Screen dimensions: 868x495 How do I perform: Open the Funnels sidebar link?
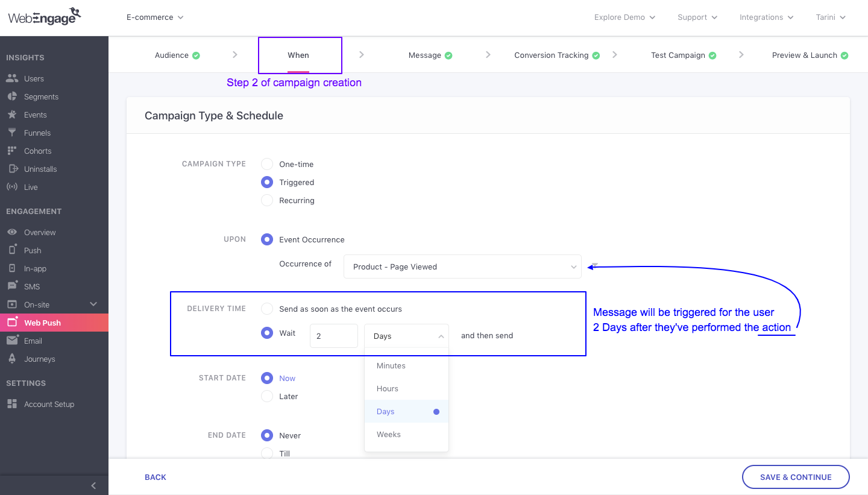coord(37,133)
